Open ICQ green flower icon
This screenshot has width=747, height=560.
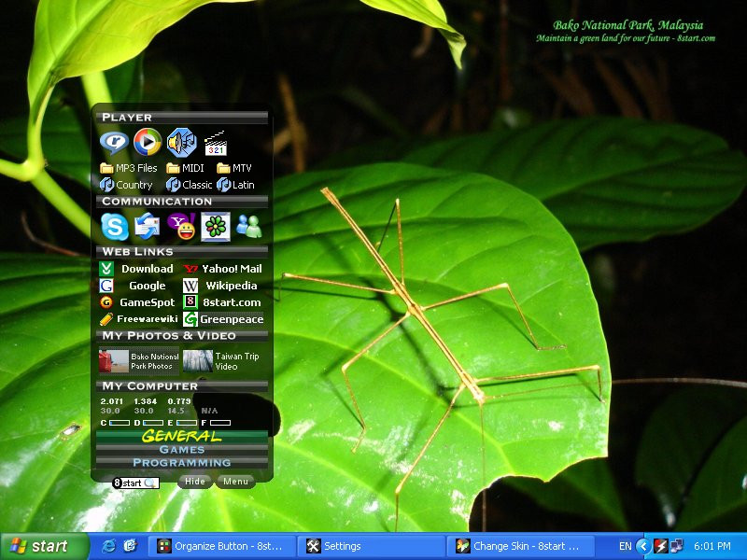point(216,227)
